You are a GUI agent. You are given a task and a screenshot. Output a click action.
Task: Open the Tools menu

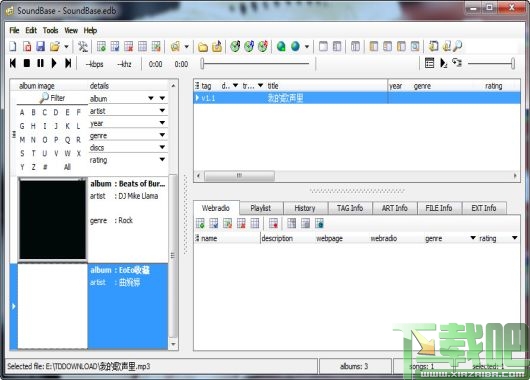[51, 30]
